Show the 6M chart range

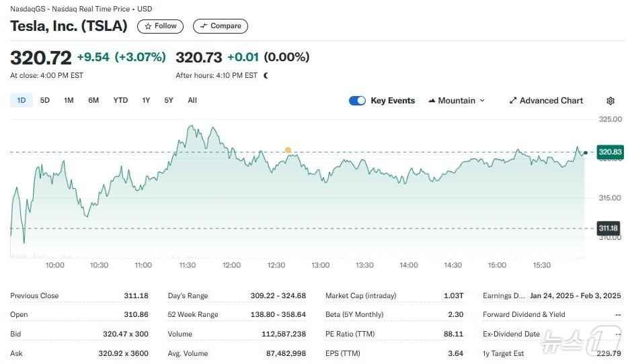93,101
